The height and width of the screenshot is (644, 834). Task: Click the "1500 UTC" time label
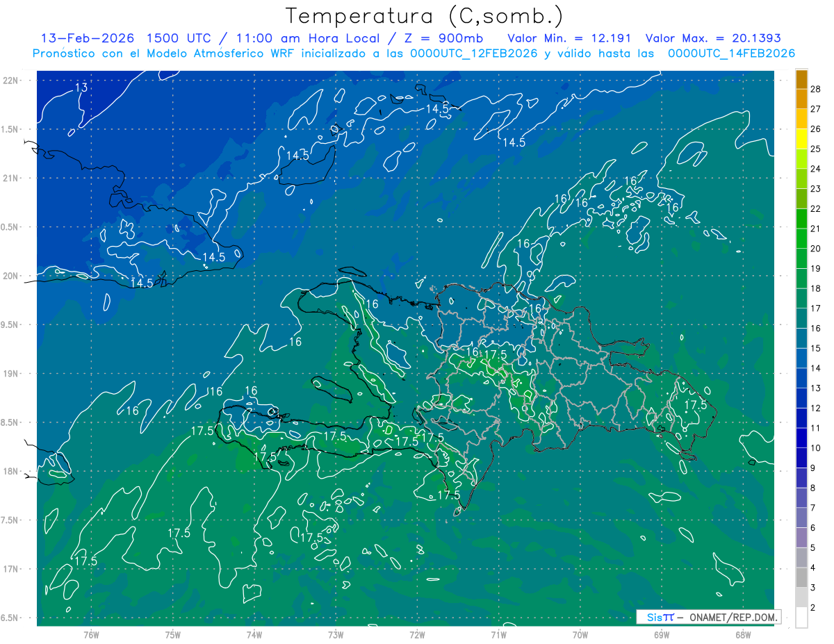coord(180,38)
